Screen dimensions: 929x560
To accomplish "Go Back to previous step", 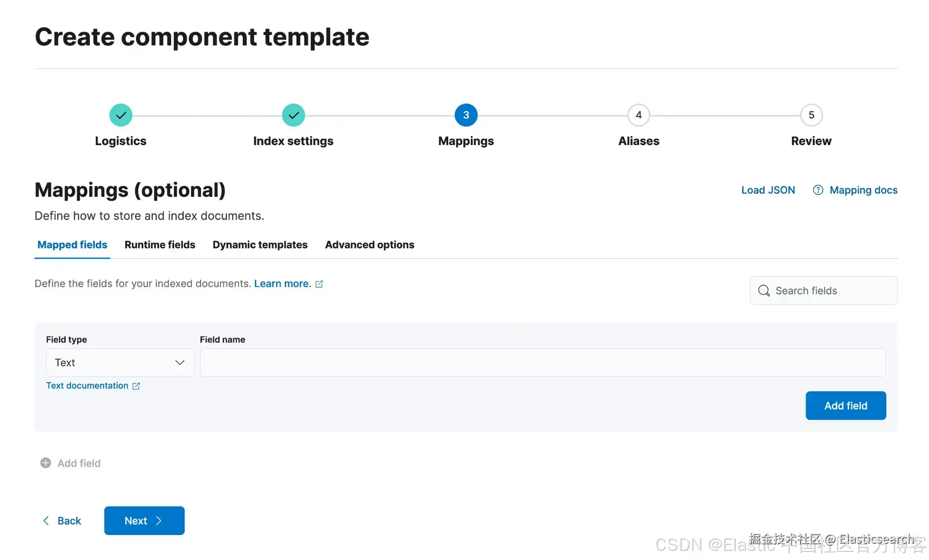I will [62, 521].
